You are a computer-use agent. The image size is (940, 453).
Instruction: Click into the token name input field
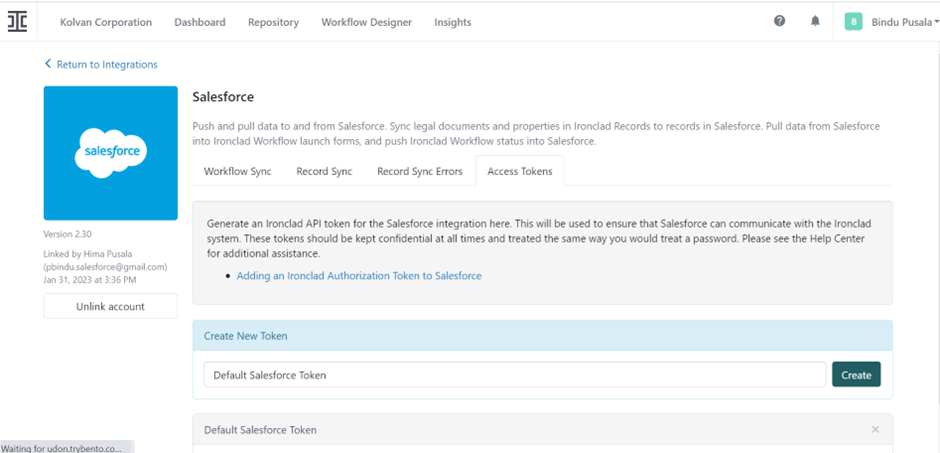point(515,375)
